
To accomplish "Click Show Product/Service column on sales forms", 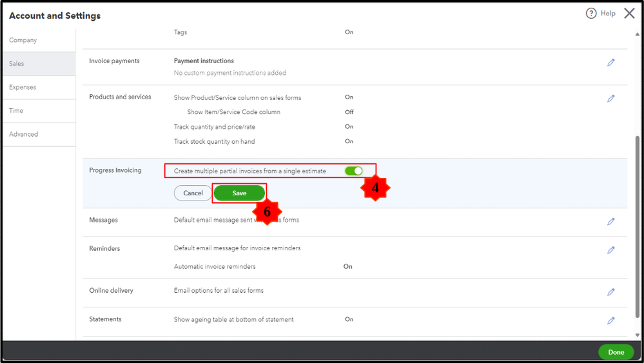I will click(237, 98).
